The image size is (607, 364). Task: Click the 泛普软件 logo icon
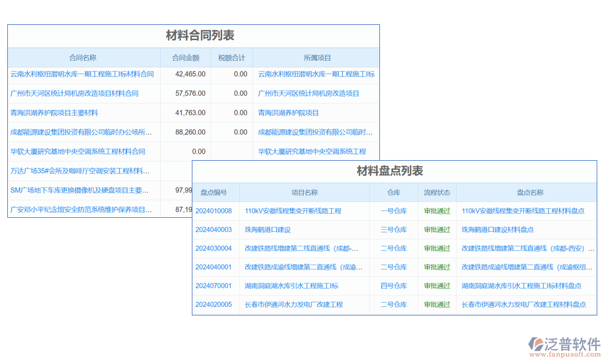coord(537,344)
